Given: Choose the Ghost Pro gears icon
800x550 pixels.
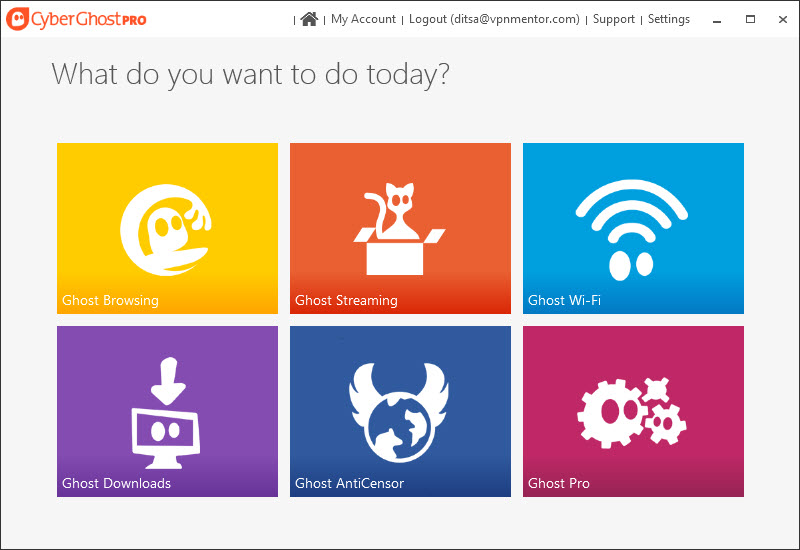Looking at the screenshot, I should 632,413.
